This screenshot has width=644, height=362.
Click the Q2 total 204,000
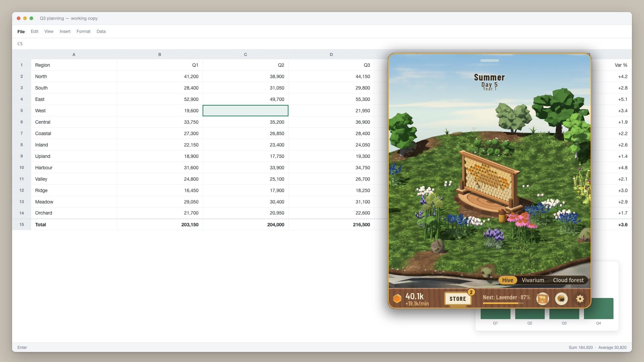coord(246,225)
